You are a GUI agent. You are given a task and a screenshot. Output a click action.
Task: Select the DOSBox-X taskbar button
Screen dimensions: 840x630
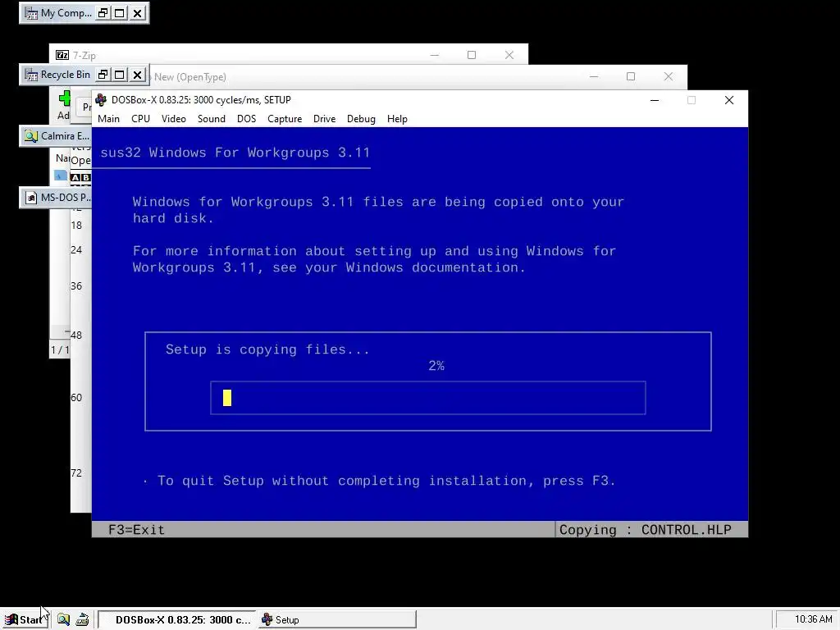(x=177, y=620)
